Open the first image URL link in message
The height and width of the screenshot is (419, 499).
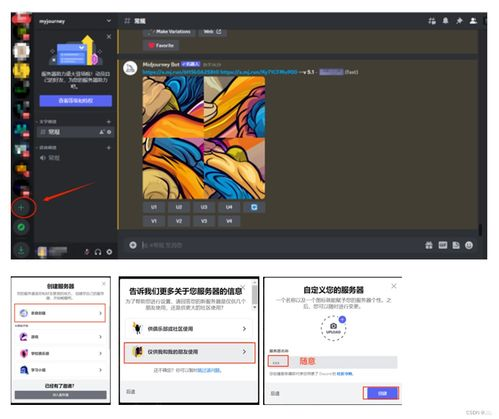[x=181, y=72]
